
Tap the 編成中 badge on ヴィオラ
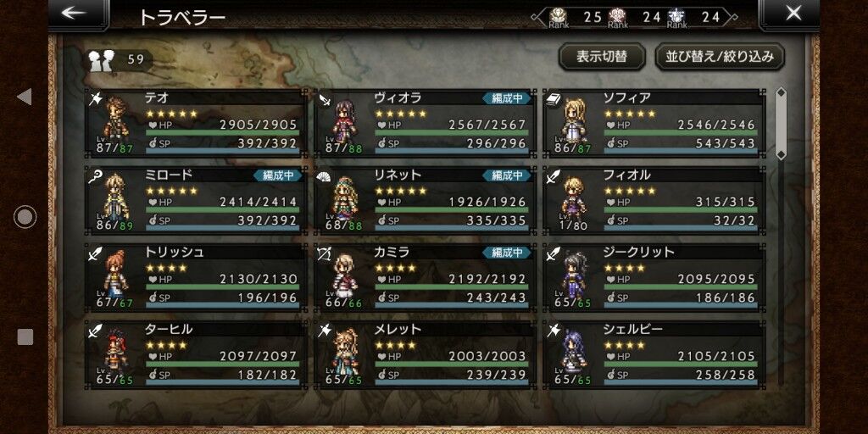pyautogui.click(x=507, y=98)
